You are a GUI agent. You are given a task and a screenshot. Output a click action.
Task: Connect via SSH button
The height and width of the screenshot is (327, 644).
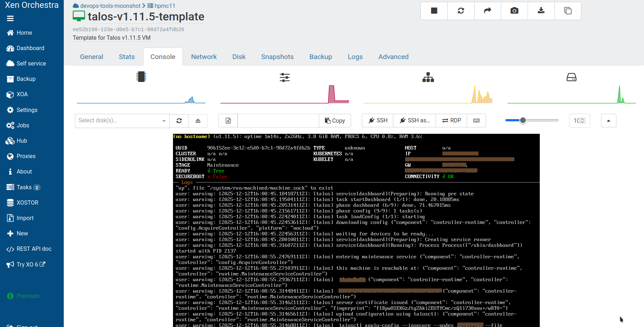point(377,121)
